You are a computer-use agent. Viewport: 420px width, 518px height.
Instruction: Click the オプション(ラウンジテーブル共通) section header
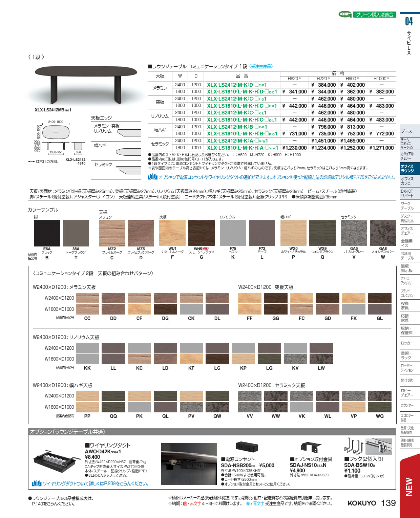pyautogui.click(x=212, y=432)
